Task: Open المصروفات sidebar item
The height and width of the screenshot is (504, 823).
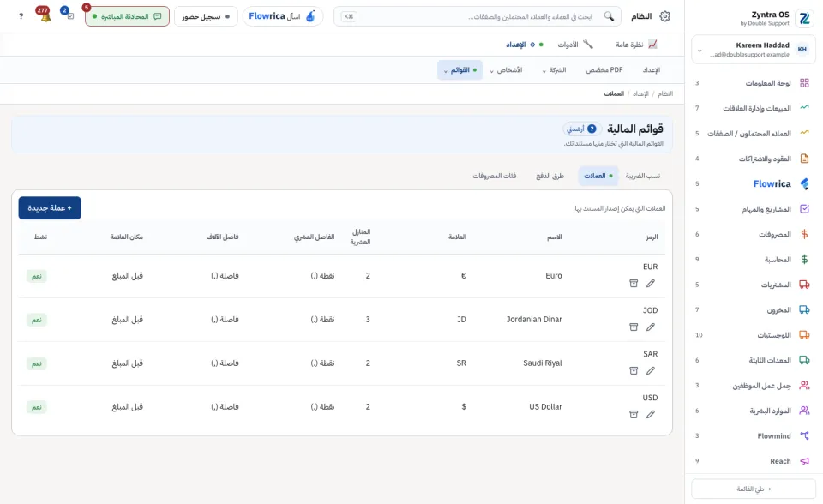Action: [752, 234]
